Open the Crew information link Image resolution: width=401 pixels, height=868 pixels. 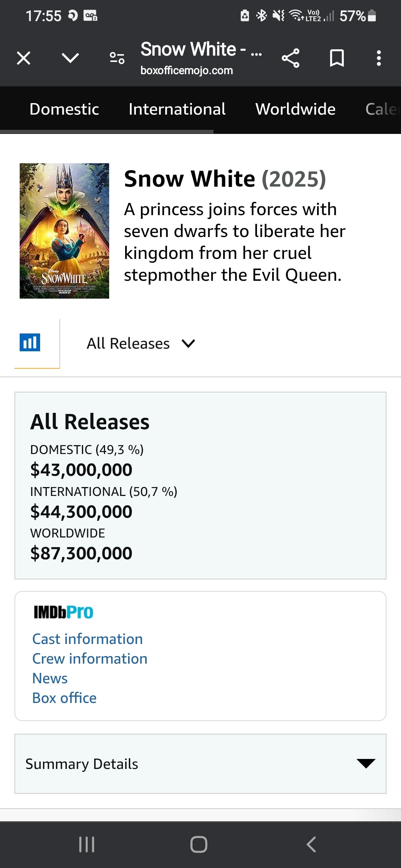pos(90,658)
